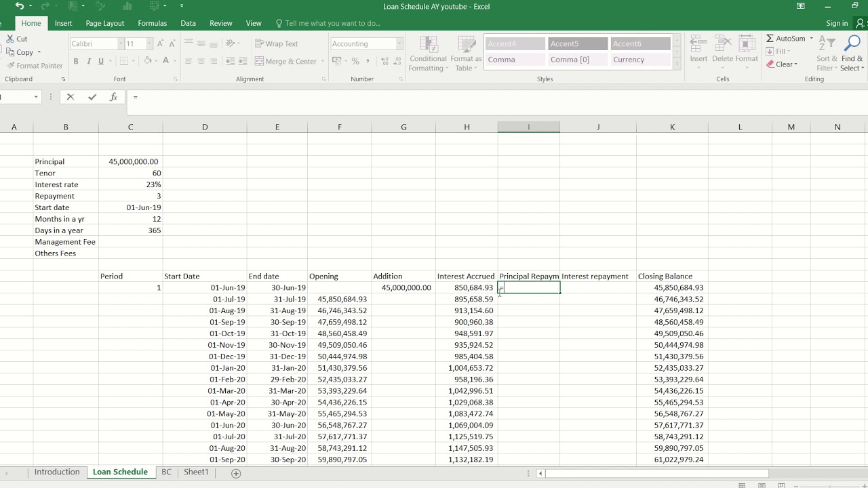Image resolution: width=868 pixels, height=488 pixels.
Task: Apply Comma Style format
Action: 368,61
